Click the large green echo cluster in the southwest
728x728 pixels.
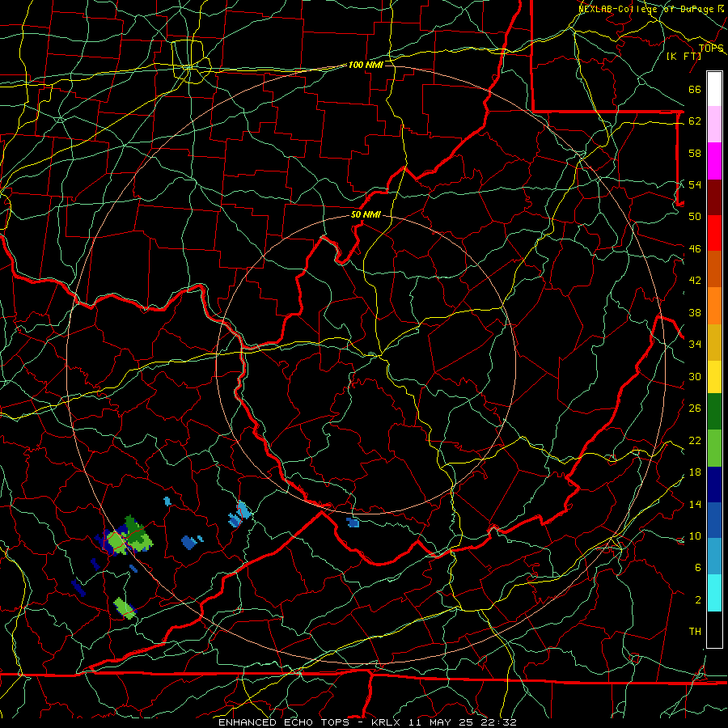coord(125,536)
